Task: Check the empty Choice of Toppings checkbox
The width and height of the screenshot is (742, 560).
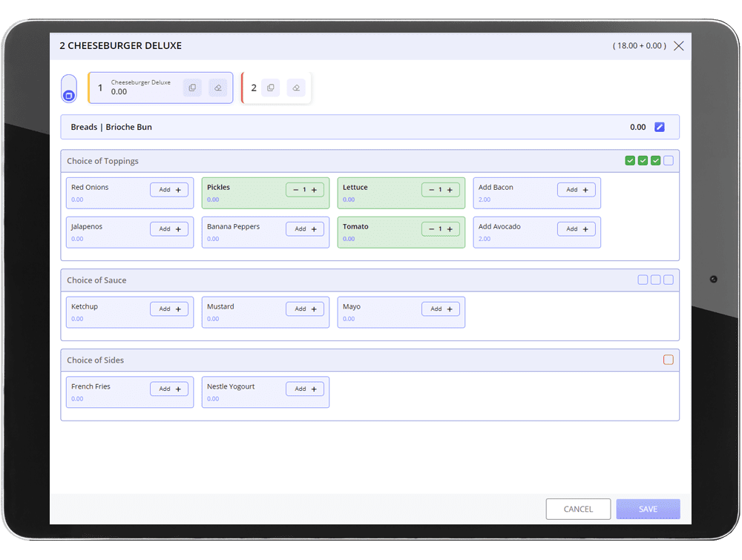Action: click(668, 159)
